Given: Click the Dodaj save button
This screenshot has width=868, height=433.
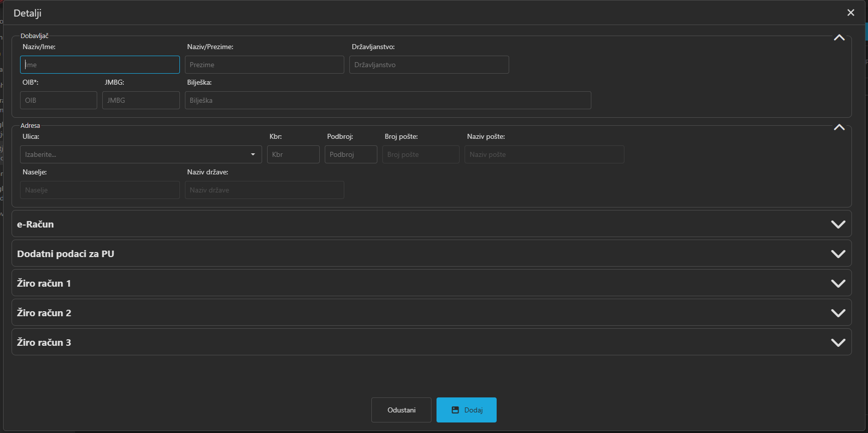Looking at the screenshot, I should [x=466, y=410].
